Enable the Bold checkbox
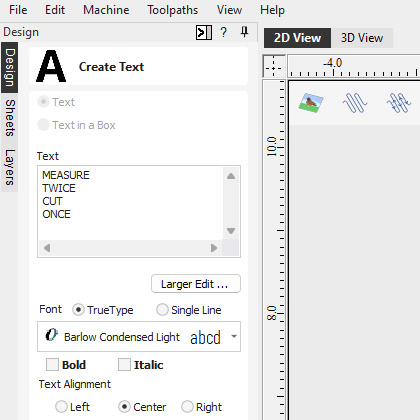420x420 pixels. (52, 365)
